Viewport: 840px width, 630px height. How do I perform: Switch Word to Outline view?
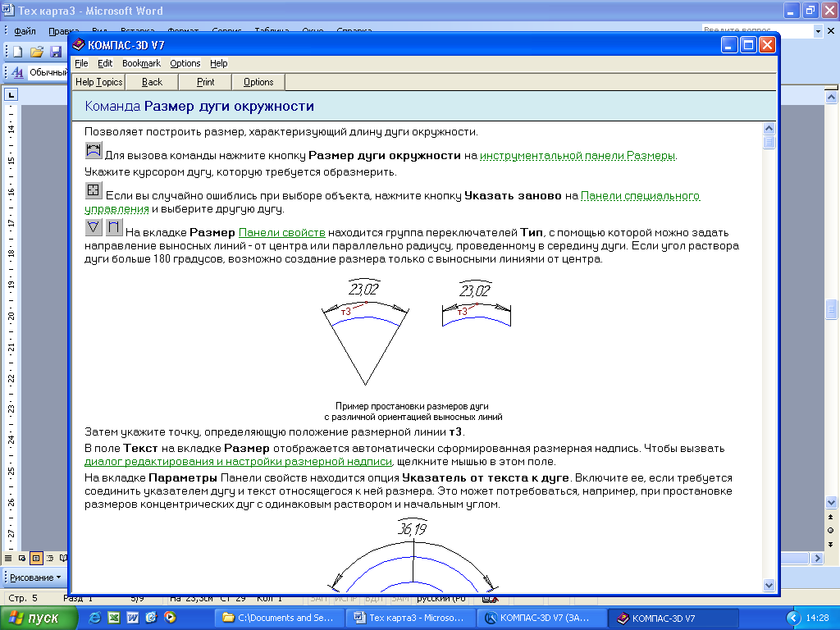click(x=50, y=558)
